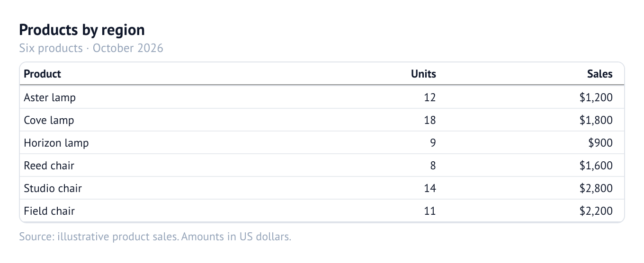Click the Field chair product name
The width and height of the screenshot is (644, 263).
tap(49, 211)
